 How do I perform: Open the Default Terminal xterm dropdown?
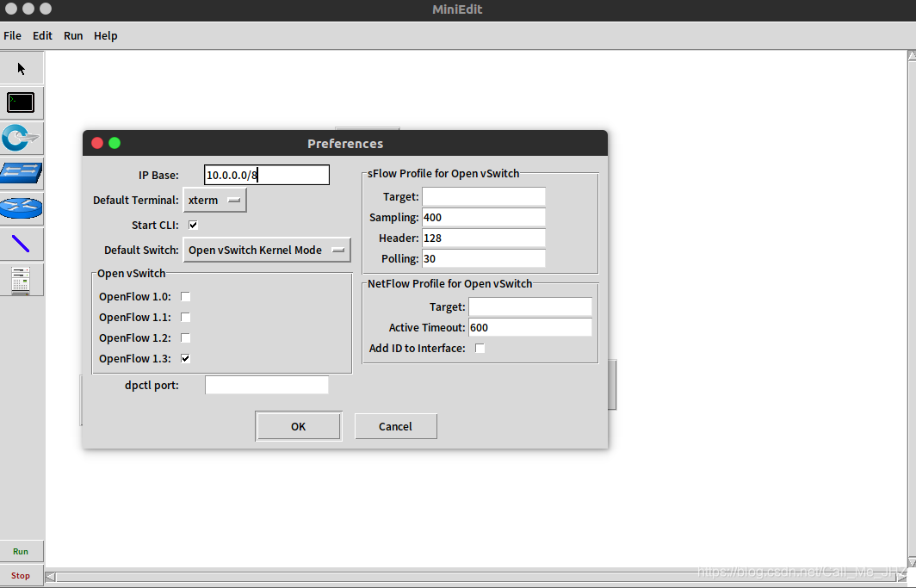(x=215, y=200)
